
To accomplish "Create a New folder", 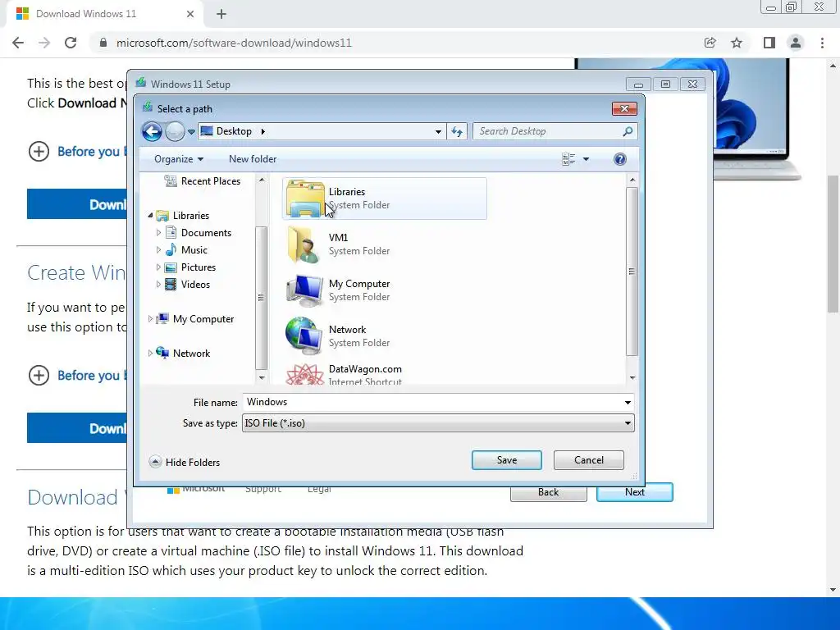I will pos(253,159).
